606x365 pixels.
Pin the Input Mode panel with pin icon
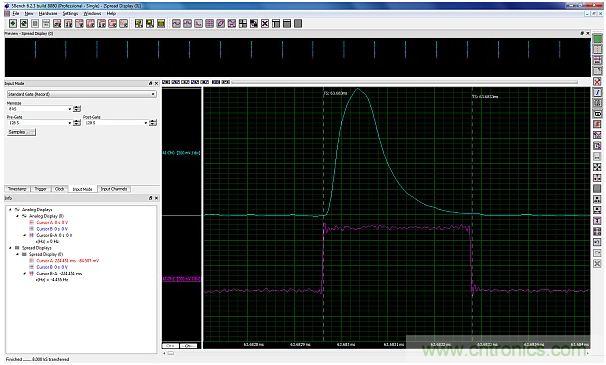pyautogui.click(x=151, y=83)
